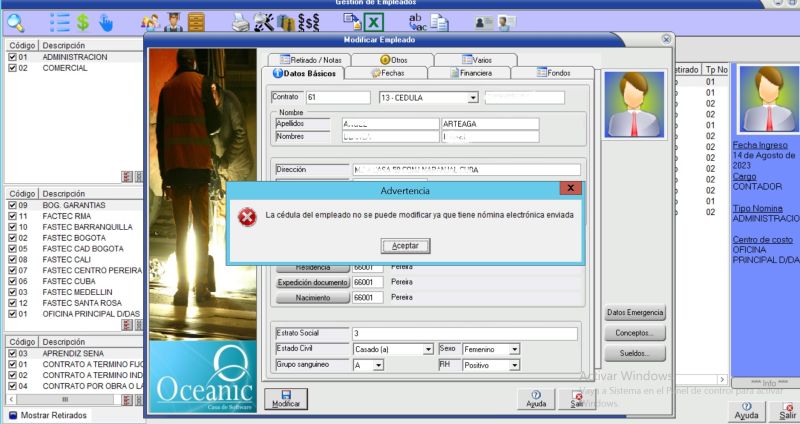The image size is (800, 424).
Task: Click the magnifying glass search icon
Action: point(16,21)
